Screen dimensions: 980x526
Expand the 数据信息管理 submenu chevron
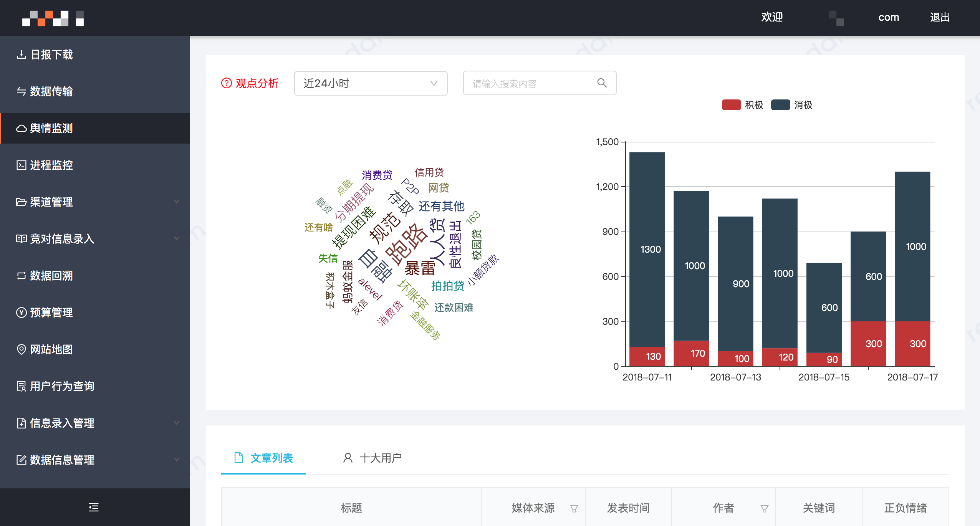(177, 460)
